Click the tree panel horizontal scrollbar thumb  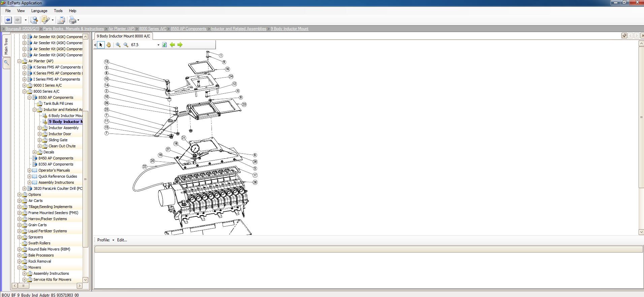tap(23, 286)
